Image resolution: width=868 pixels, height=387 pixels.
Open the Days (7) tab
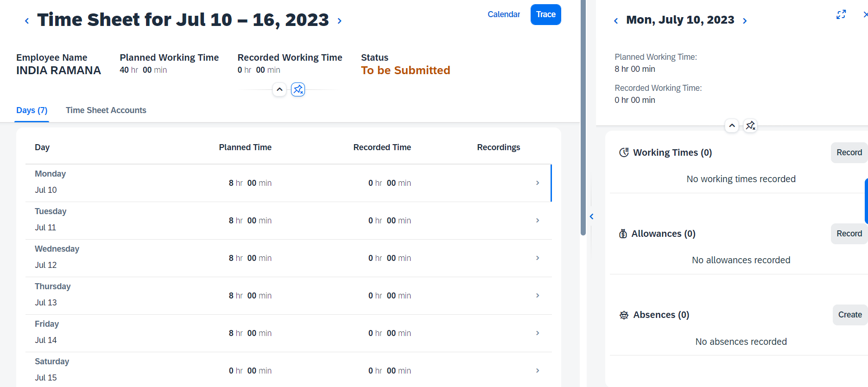[x=32, y=110]
